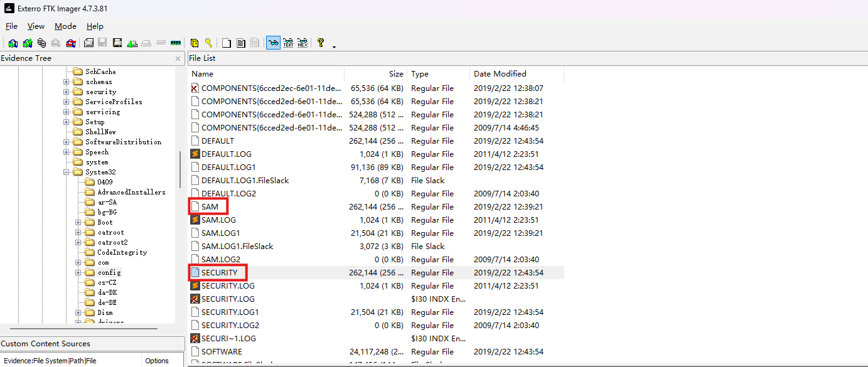Expand the SoftwareDistribution folder node

point(66,142)
